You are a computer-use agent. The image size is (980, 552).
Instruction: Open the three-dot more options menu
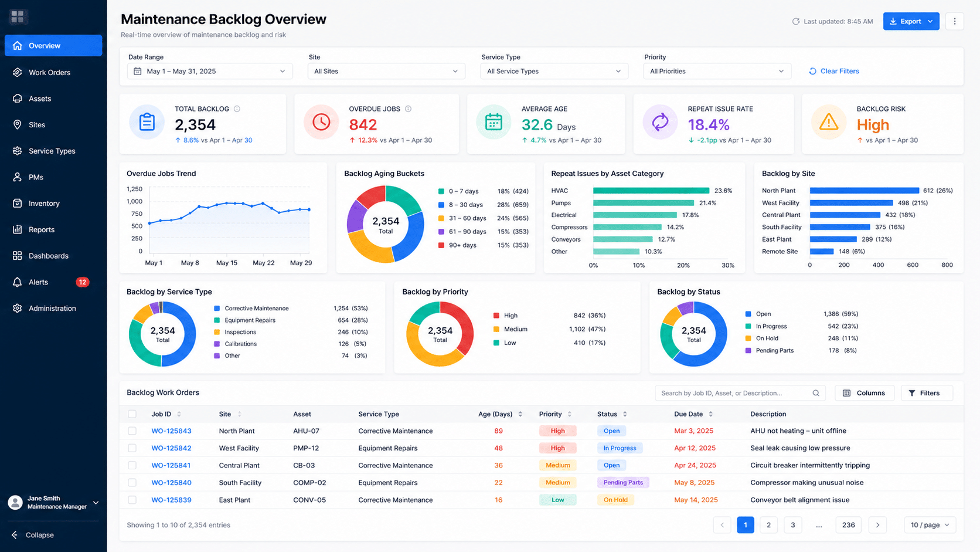point(954,21)
